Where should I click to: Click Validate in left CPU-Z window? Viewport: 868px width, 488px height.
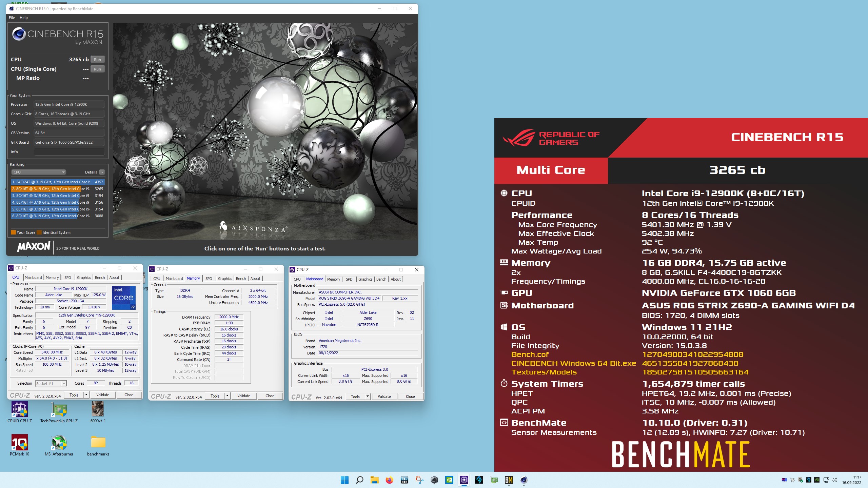point(103,395)
